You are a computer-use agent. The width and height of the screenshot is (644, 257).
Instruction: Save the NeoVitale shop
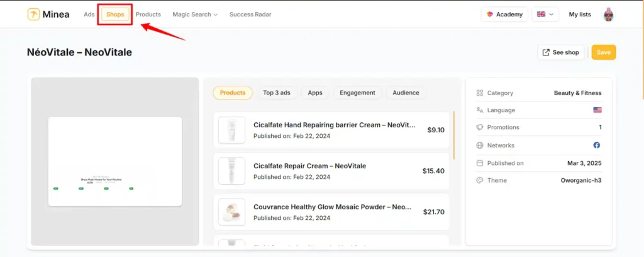pos(603,52)
